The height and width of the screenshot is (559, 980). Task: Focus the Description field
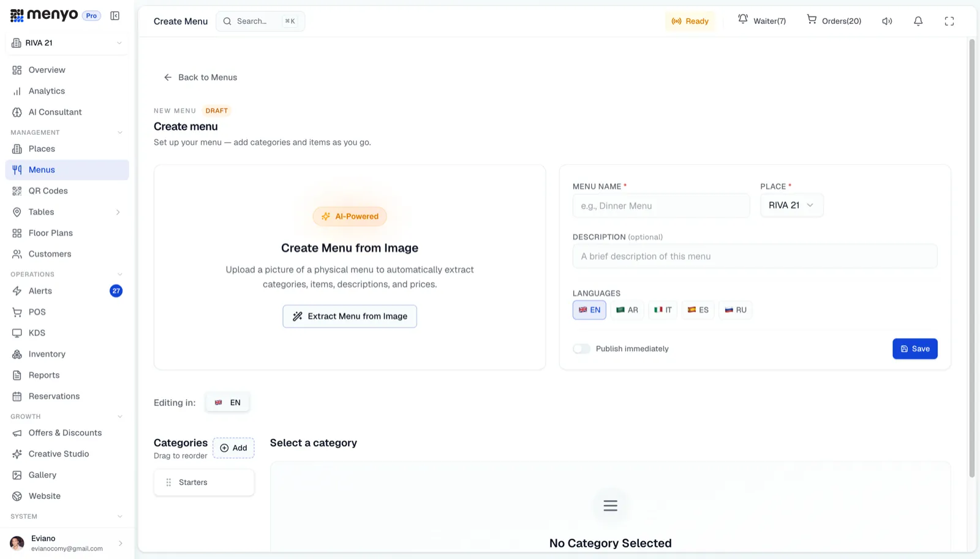(x=755, y=256)
